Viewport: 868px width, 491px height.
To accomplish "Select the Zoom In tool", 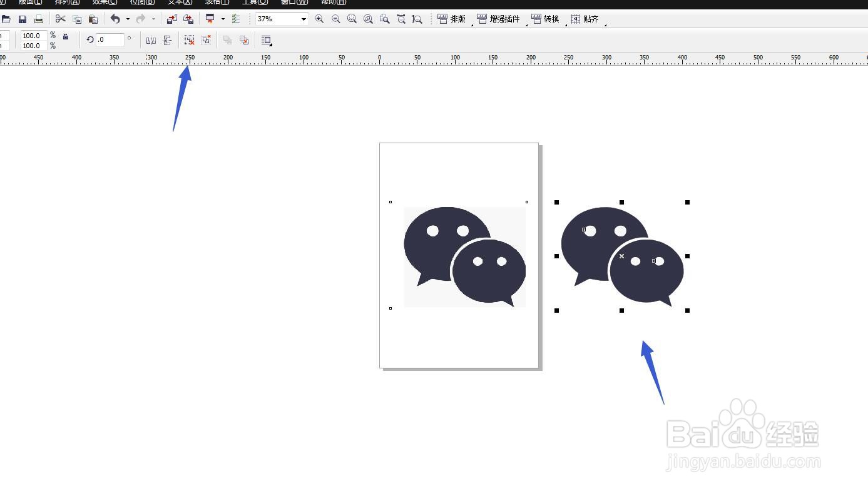I will click(320, 19).
